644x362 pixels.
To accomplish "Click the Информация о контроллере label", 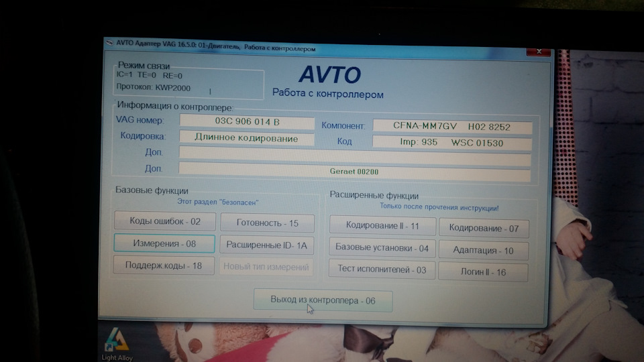I will tap(175, 107).
